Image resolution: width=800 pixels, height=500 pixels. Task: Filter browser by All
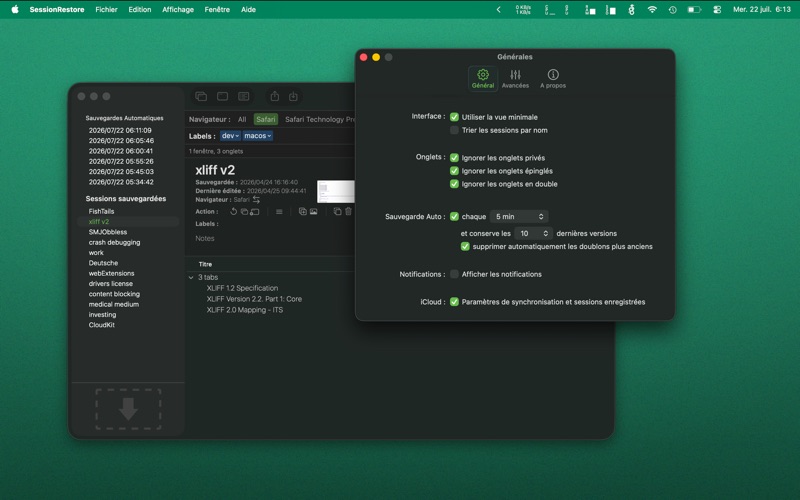[x=242, y=119]
